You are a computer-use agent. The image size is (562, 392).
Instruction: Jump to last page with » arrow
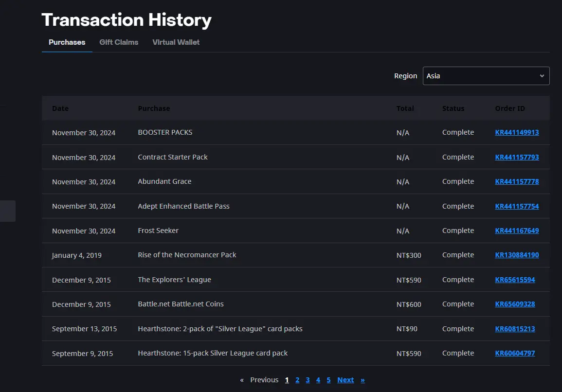pyautogui.click(x=363, y=380)
